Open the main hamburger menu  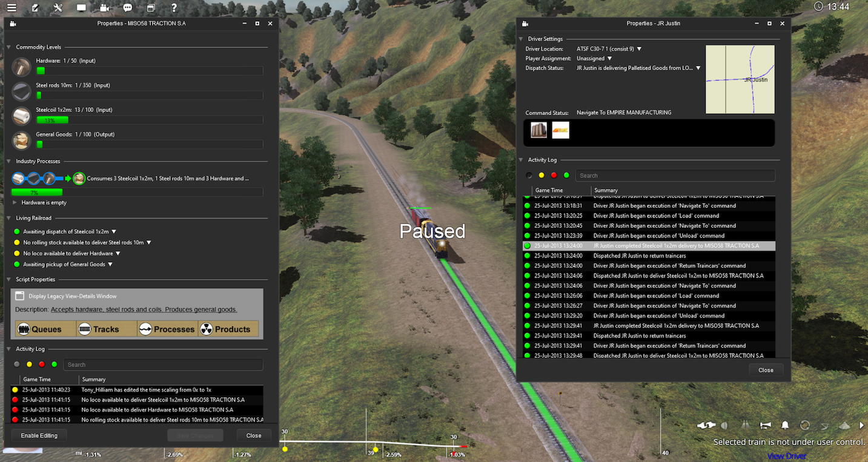[x=12, y=8]
